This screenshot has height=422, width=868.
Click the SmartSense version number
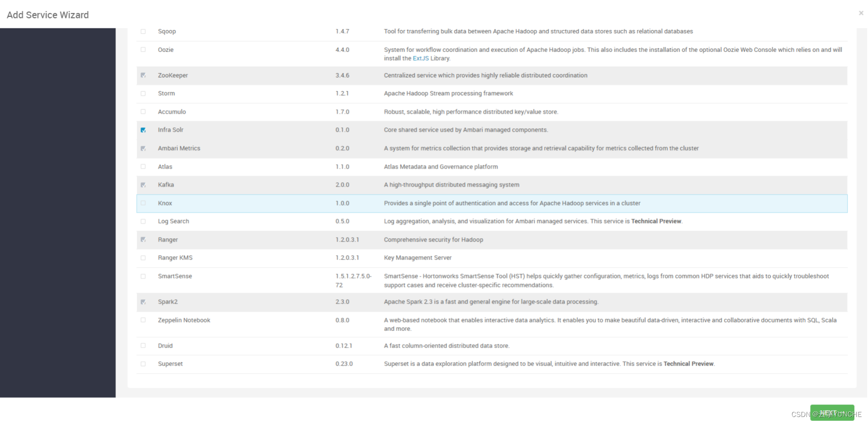click(x=353, y=280)
